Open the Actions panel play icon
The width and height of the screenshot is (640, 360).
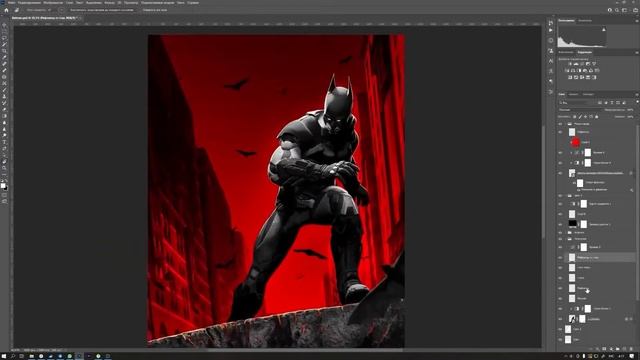[x=551, y=30]
